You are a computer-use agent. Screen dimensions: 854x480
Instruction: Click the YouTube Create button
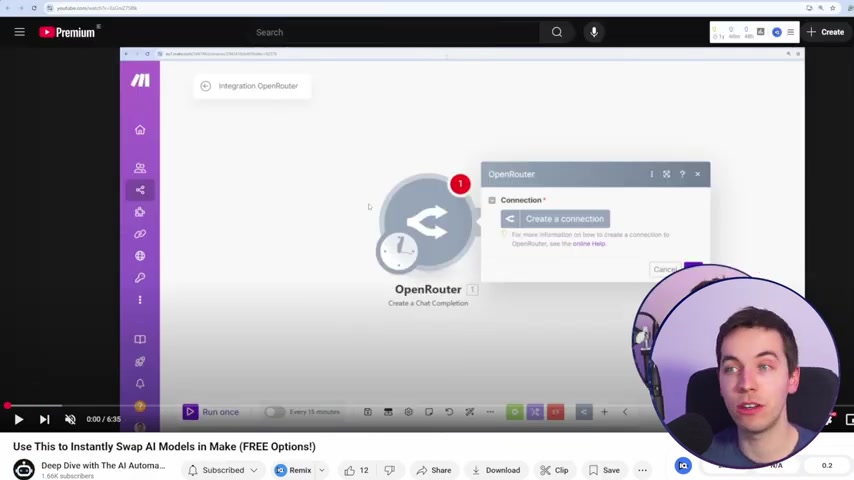[x=826, y=32]
